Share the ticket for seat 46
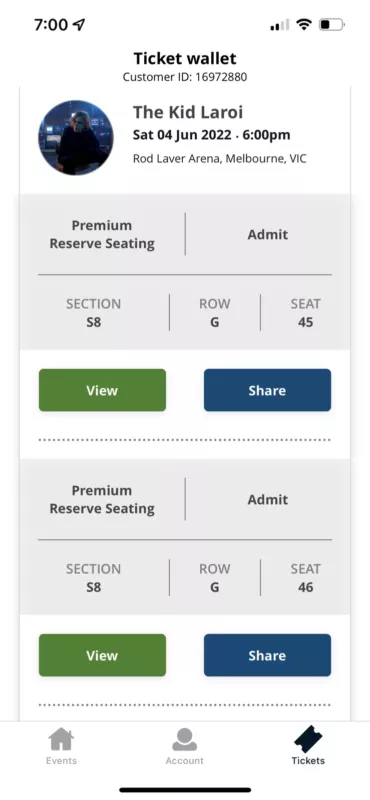The image size is (370, 800). (x=267, y=655)
